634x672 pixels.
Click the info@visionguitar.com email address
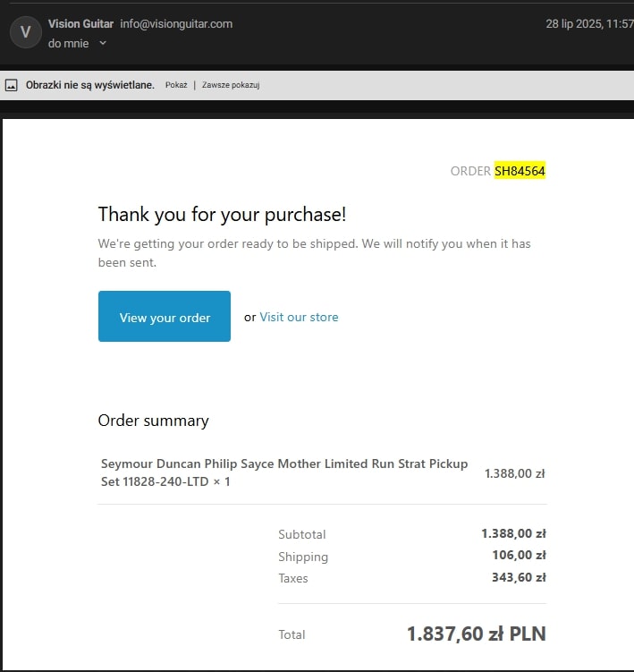pyautogui.click(x=176, y=24)
